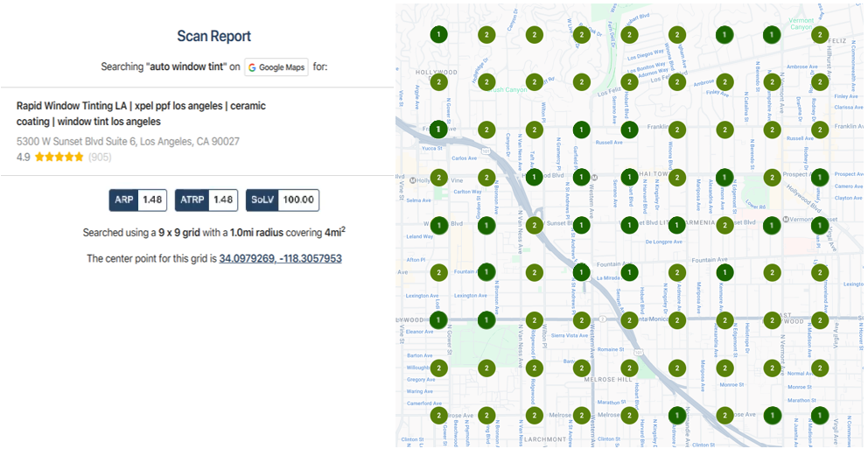Select the bottom-right corner grid marker

819,415
